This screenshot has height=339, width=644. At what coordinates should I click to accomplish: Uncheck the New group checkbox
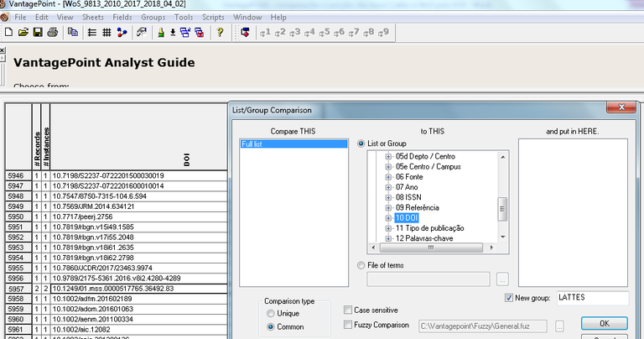[509, 298]
